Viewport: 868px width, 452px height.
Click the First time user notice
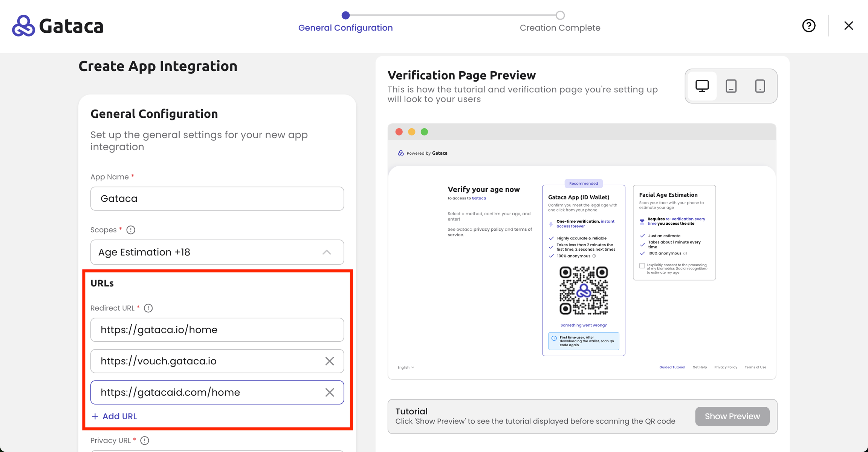[x=584, y=341]
